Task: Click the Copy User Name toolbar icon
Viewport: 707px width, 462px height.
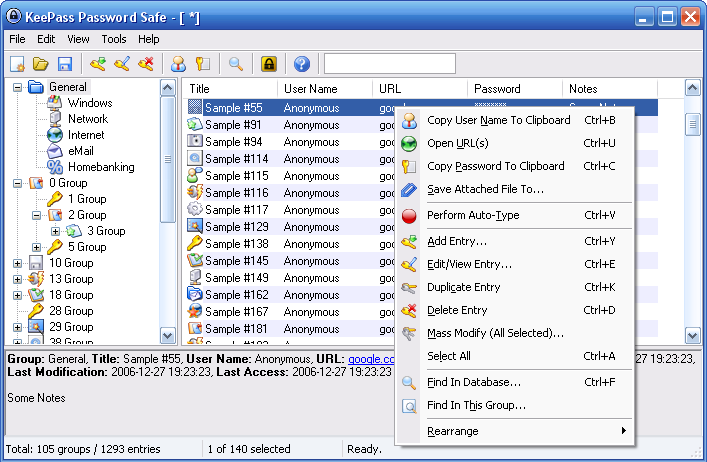Action: click(179, 64)
